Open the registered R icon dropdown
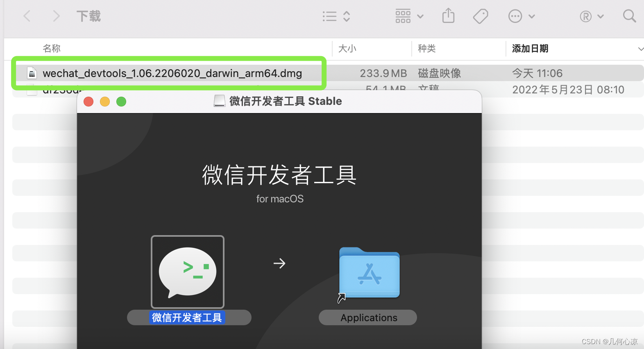The height and width of the screenshot is (349, 644). click(x=592, y=16)
